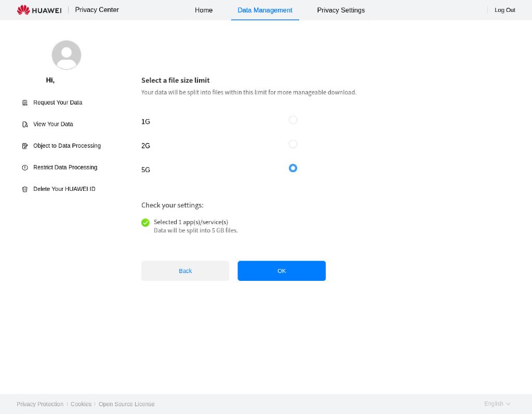Click the View Your Data document icon
The image size is (532, 414).
pos(25,124)
